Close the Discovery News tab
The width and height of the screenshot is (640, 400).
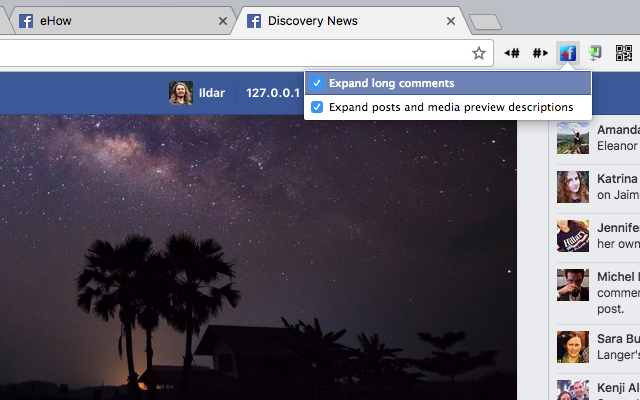click(x=451, y=21)
